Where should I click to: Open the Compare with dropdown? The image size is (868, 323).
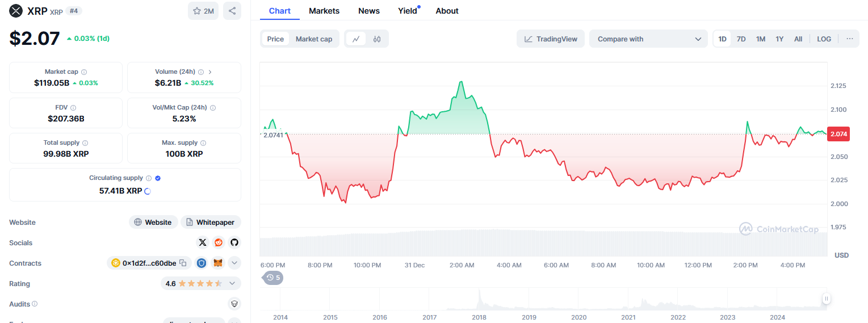tap(649, 39)
